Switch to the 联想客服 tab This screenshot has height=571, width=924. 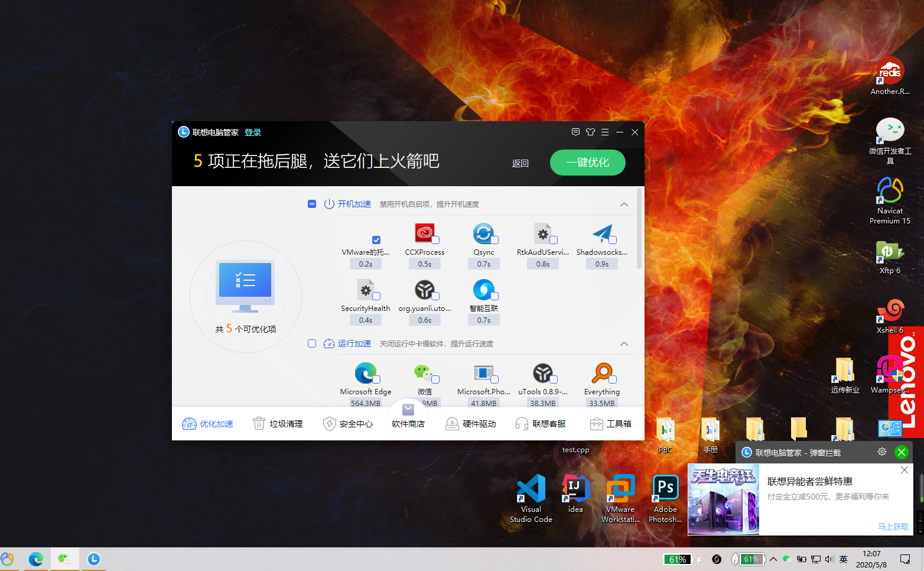pos(541,424)
